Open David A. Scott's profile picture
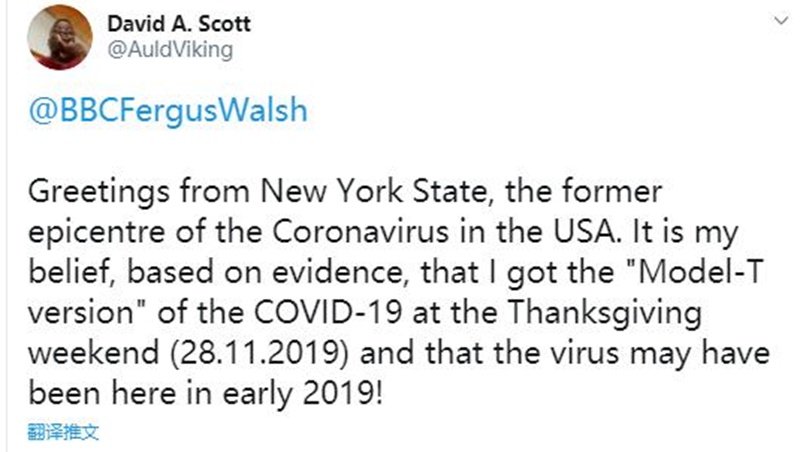Viewport: 800px width, 452px height. (x=60, y=37)
